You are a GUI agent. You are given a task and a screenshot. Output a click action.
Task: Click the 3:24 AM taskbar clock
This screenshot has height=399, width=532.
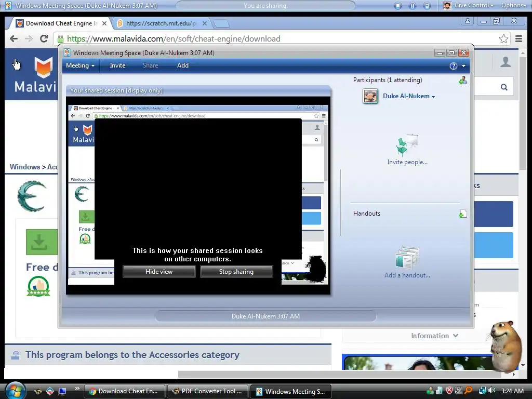point(512,391)
